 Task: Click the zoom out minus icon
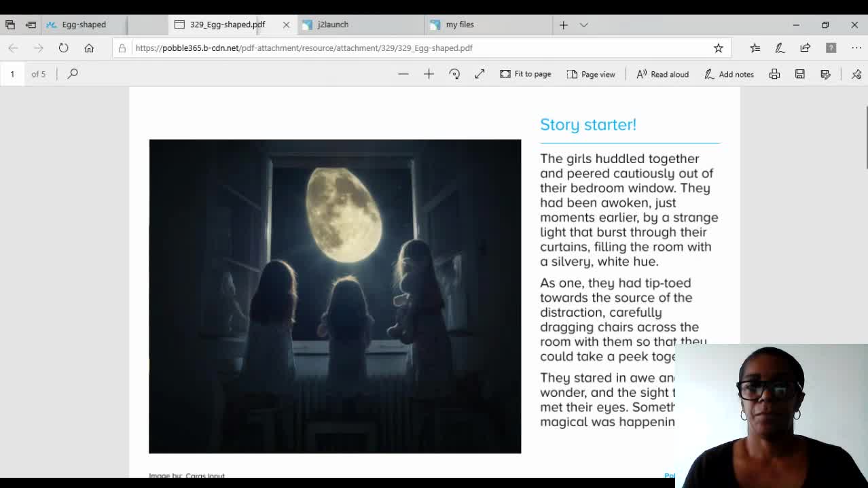coord(403,74)
